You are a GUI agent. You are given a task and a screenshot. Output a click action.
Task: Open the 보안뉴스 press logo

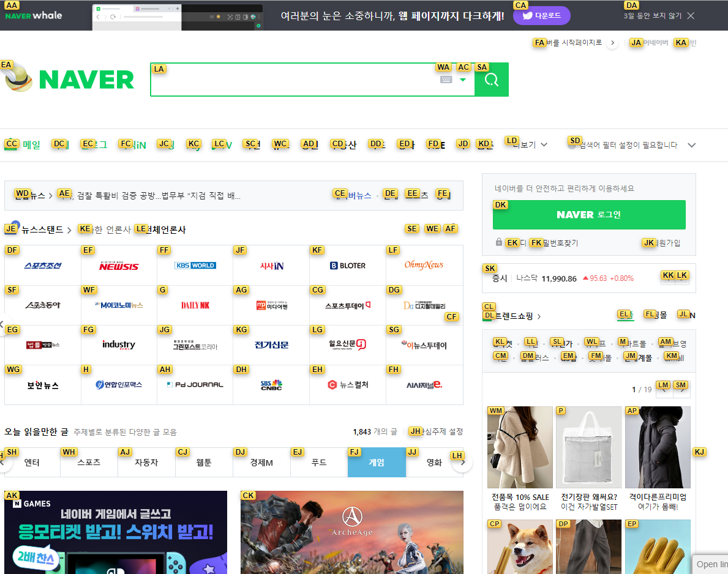tap(43, 385)
